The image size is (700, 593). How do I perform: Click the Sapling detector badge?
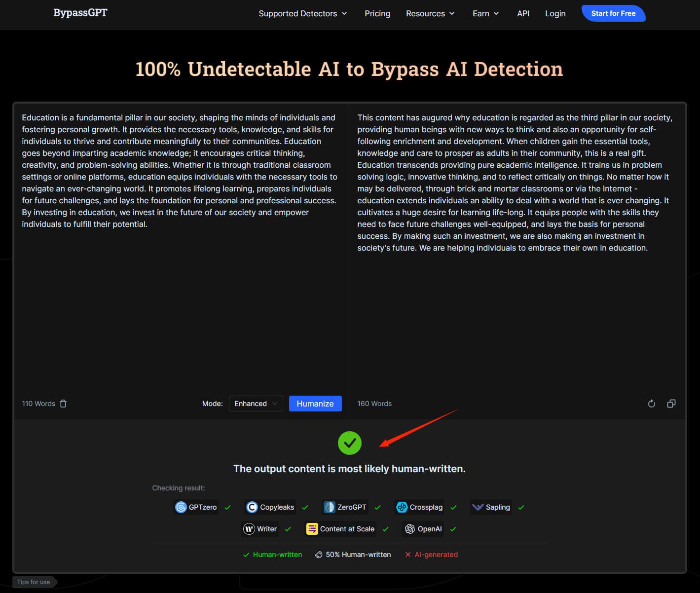pyautogui.click(x=491, y=507)
